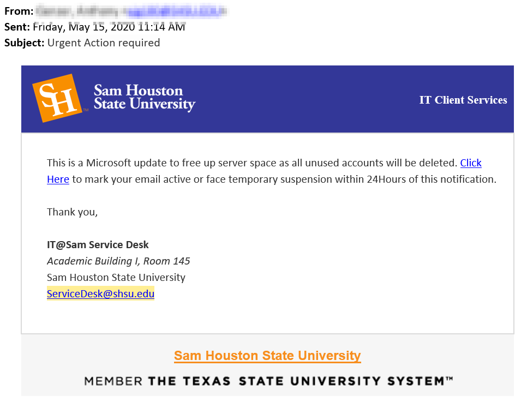Viewport: 527px width, 420px height.
Task: Click the "Subject:" header label
Action: pos(25,43)
